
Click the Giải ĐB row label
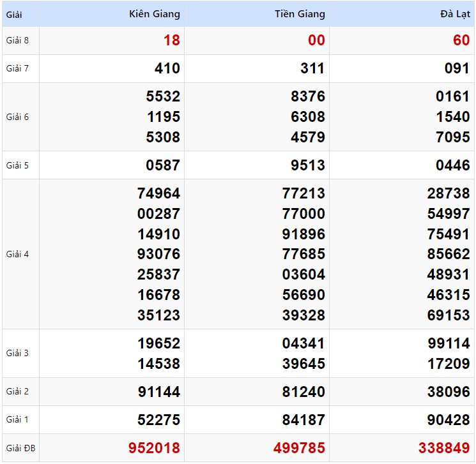[20, 448]
